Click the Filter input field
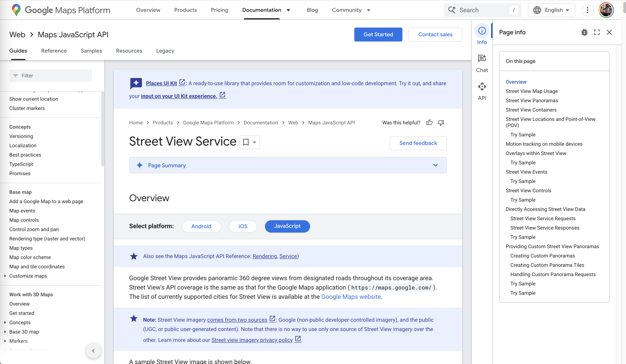 [50, 75]
